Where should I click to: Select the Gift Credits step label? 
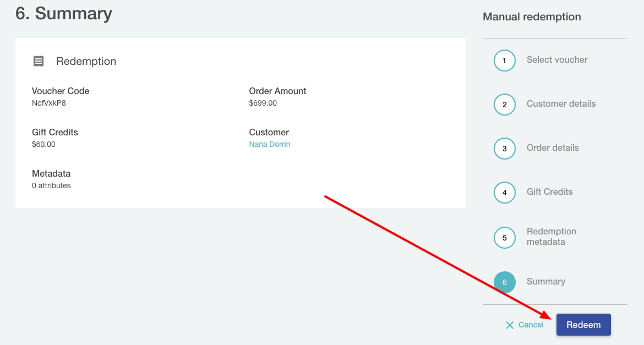[x=549, y=192]
